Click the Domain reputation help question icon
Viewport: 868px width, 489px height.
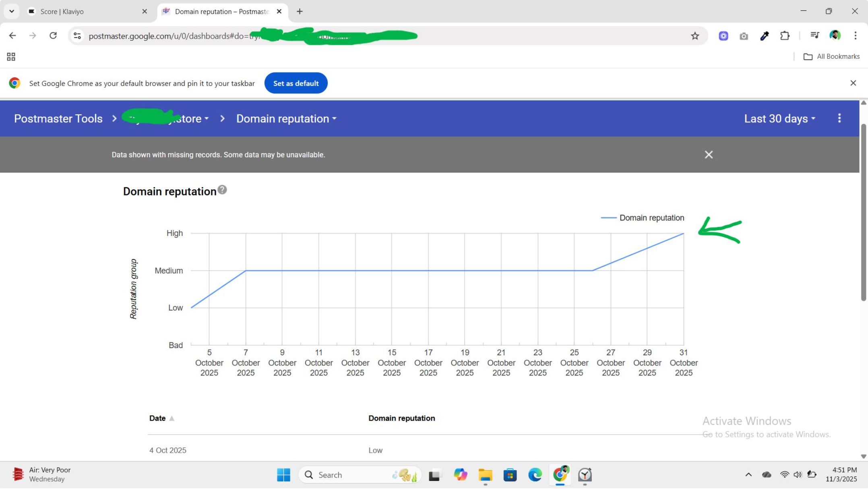coord(222,190)
